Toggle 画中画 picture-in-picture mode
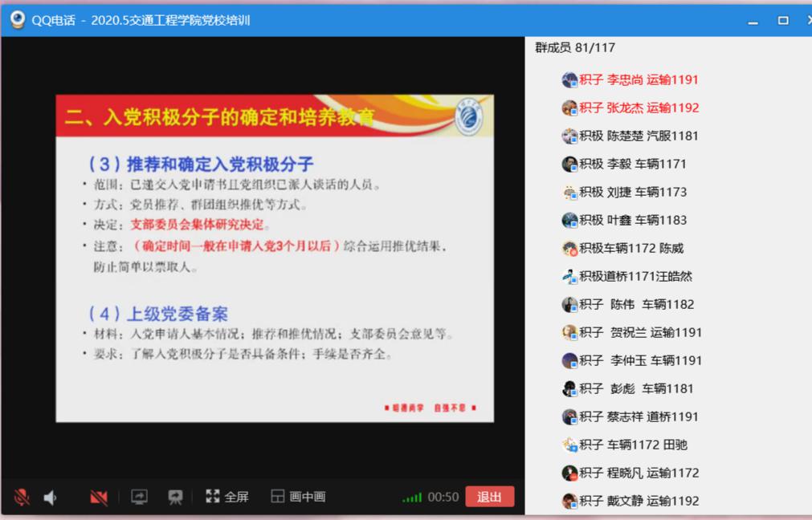Viewport: 812px width, 520px height. [298, 498]
